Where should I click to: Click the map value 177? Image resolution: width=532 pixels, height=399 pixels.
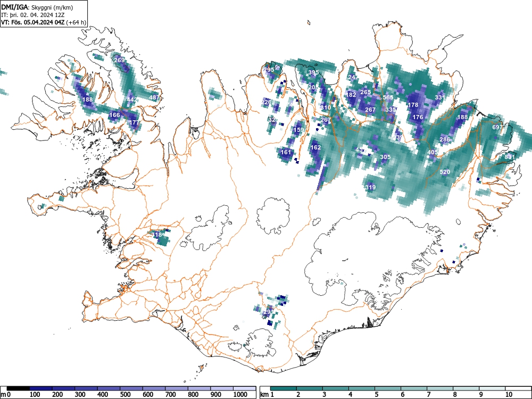[134, 122]
